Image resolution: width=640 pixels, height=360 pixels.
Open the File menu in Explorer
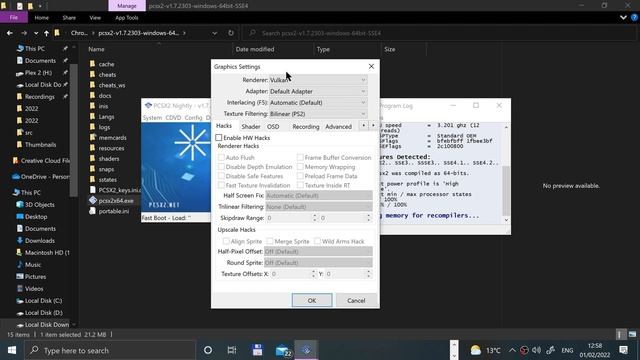(13, 18)
